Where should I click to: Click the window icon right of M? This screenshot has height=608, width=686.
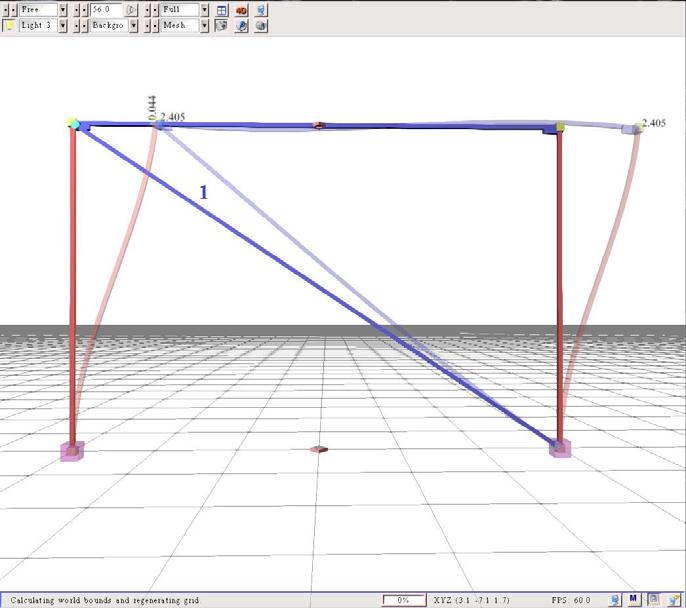click(x=653, y=599)
